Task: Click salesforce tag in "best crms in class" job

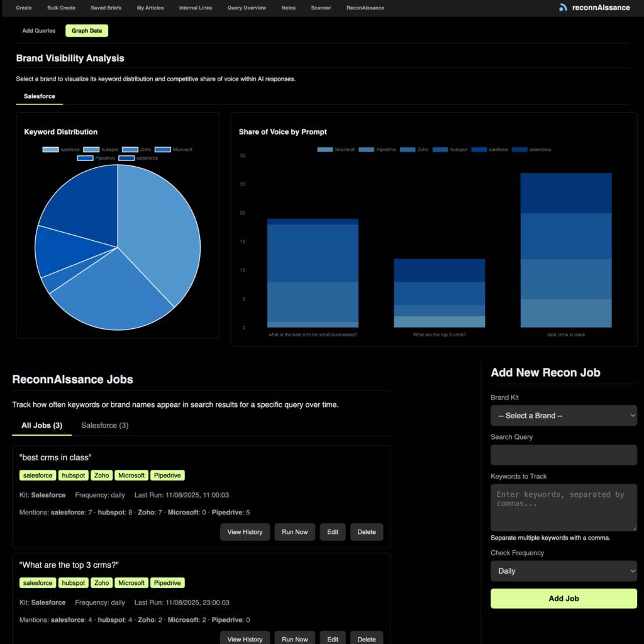Action: (38, 475)
